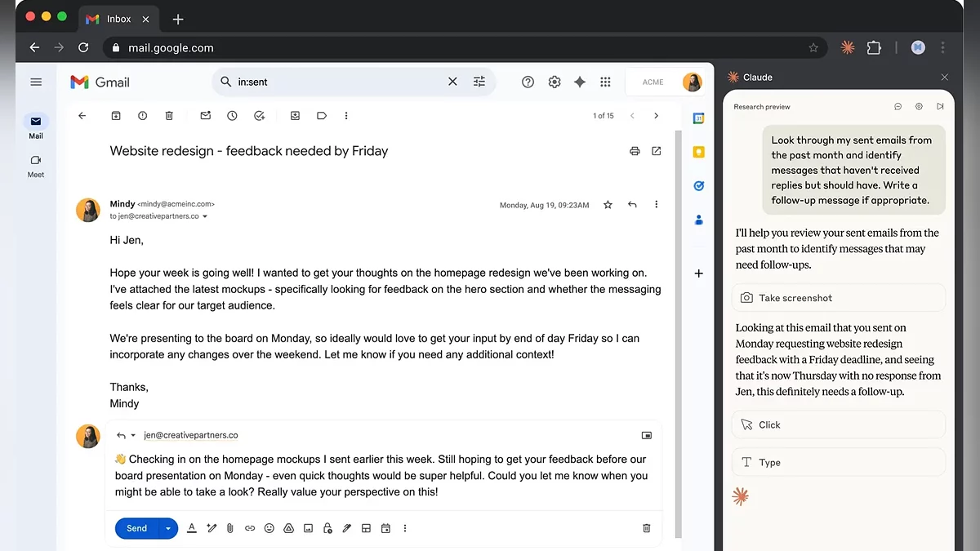Click the Claude extension icon in Chrome toolbar

coord(848,47)
